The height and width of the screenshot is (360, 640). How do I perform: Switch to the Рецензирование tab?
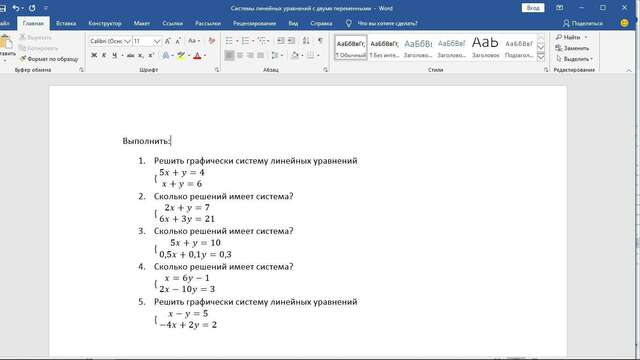[254, 23]
